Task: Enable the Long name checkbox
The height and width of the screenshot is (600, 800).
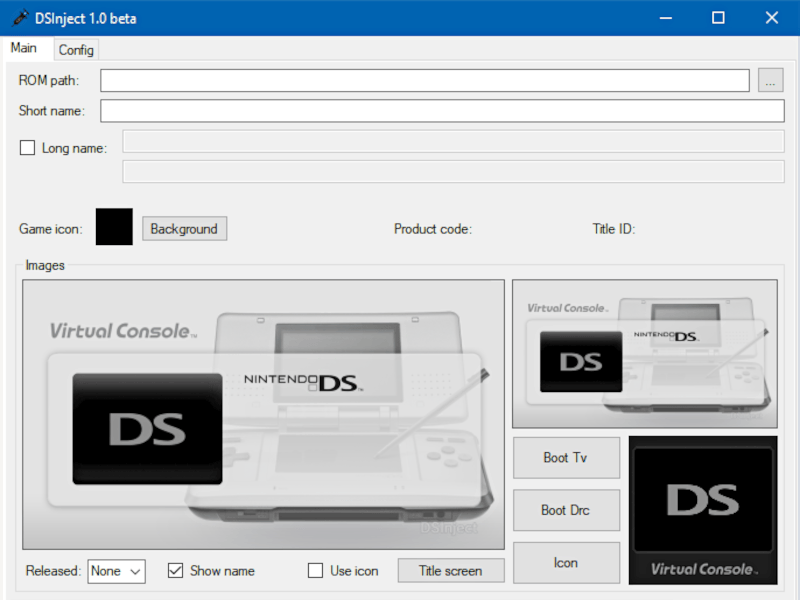Action: [x=25, y=147]
